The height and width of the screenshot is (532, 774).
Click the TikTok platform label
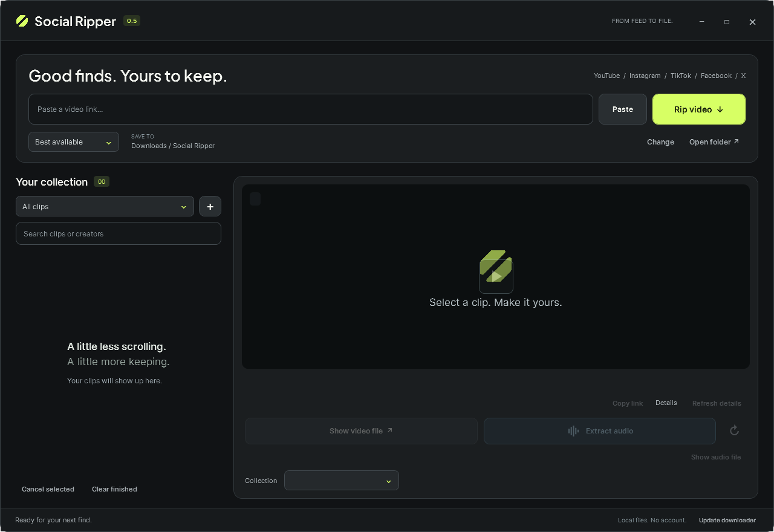(681, 76)
